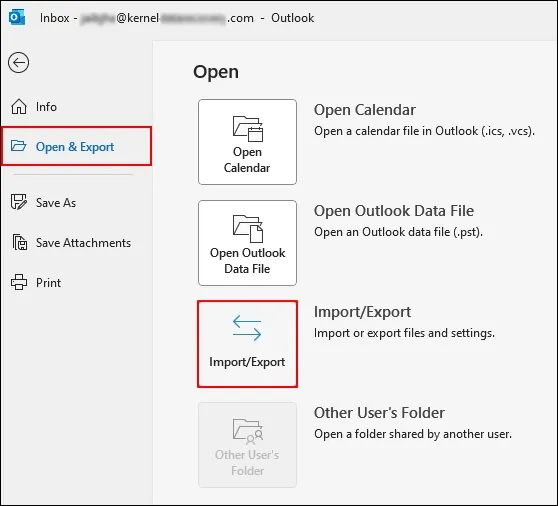Click the 'Import/Export' heading on the right
Screen dimensions: 558x506
point(362,312)
